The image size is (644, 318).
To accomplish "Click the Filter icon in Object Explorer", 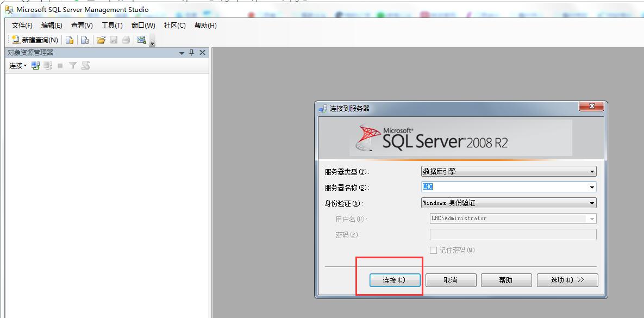I will [73, 66].
